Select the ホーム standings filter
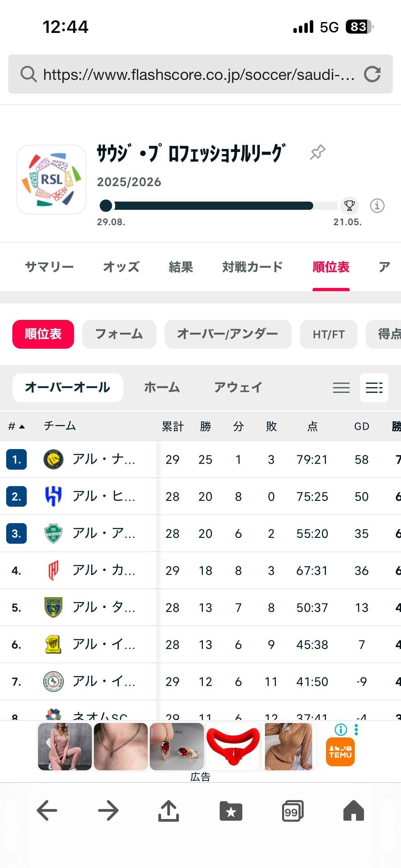Image resolution: width=401 pixels, height=868 pixels. 162,388
